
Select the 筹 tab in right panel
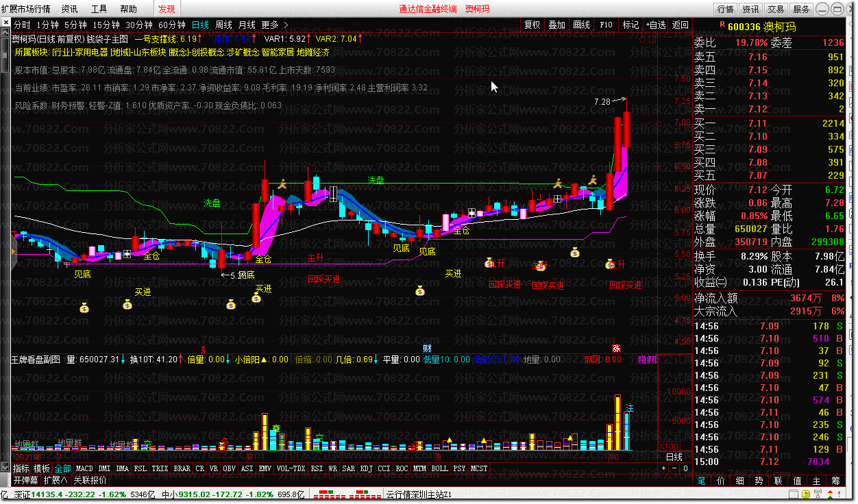point(835,481)
